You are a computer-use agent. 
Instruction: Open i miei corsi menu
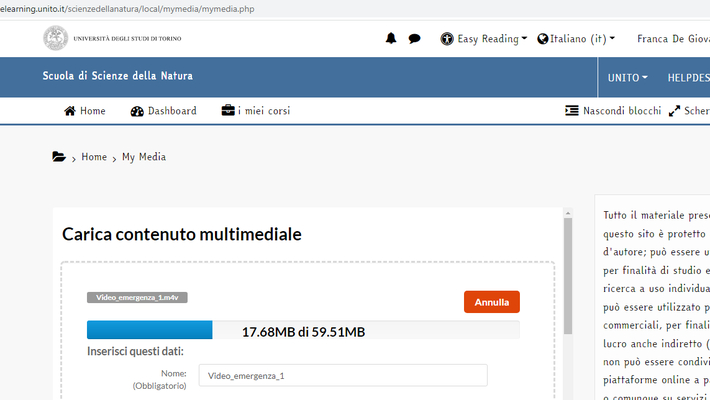(x=264, y=111)
